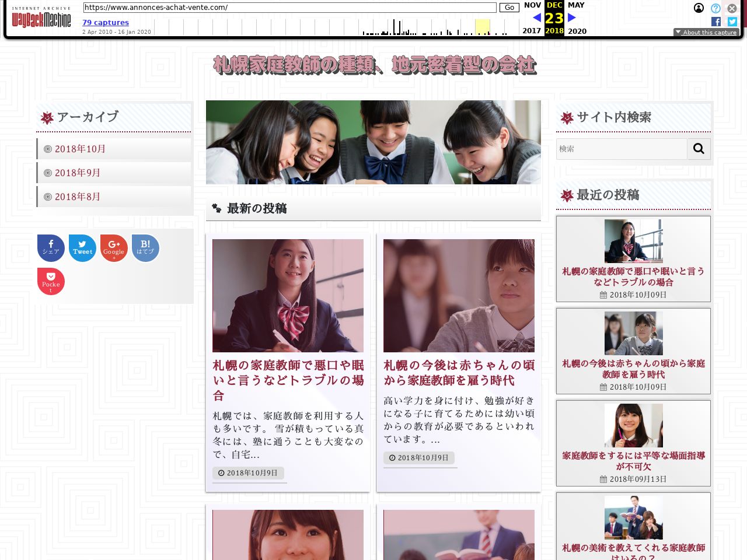The image size is (747, 560).
Task: Click the Wayback Go button
Action: [509, 8]
